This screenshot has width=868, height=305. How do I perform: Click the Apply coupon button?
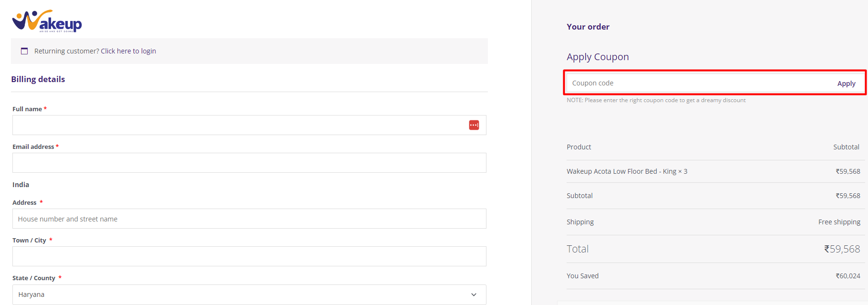coord(846,84)
